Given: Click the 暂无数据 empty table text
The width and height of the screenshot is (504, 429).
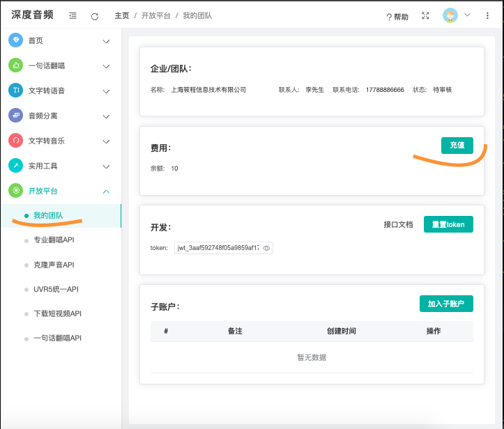Looking at the screenshot, I should [312, 357].
